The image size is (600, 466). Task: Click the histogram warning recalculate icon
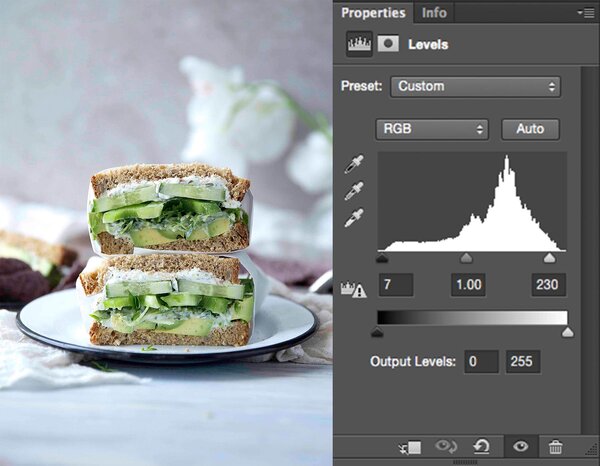354,290
